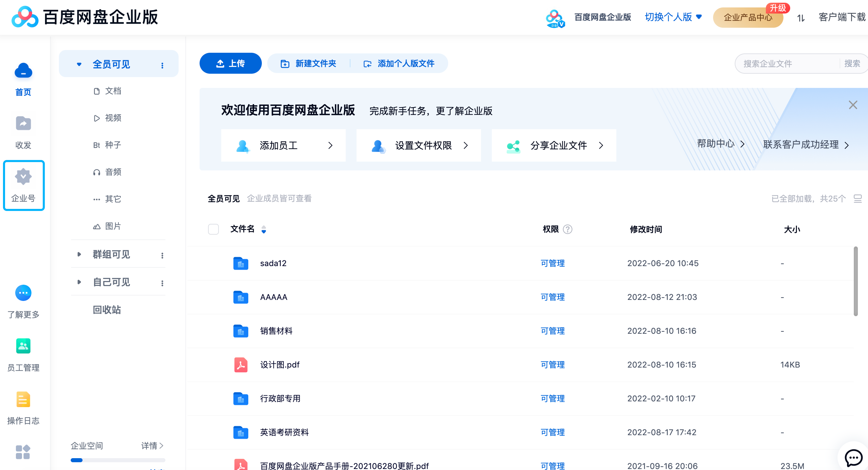Focus the 搜索企业文件 search field
868x470 pixels.
click(788, 64)
